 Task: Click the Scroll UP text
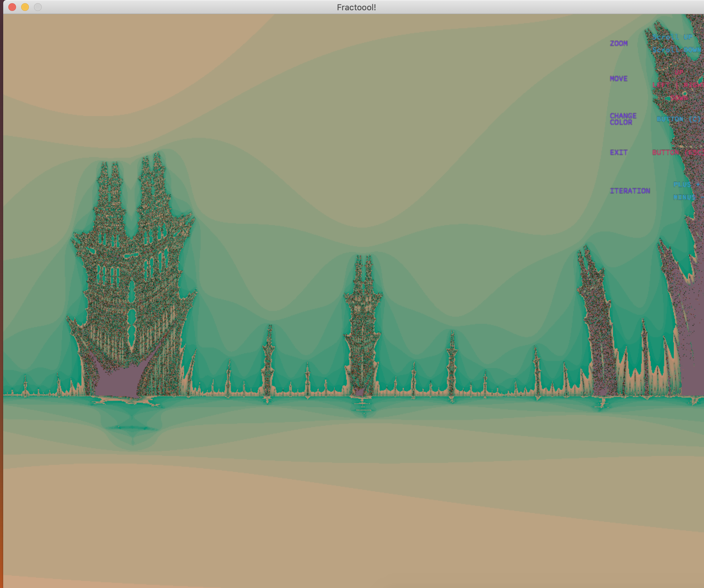pyautogui.click(x=672, y=37)
